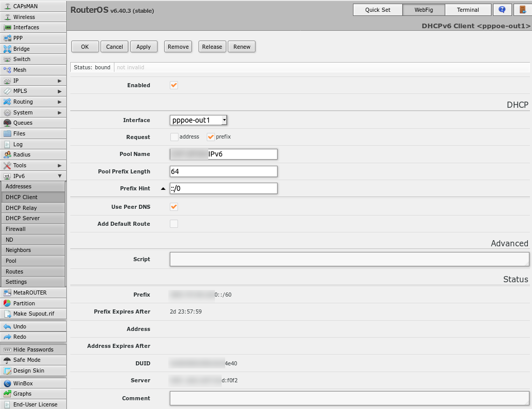This screenshot has height=409, width=532.
Task: Open IPv6 Addresses menu item
Action: (x=33, y=186)
